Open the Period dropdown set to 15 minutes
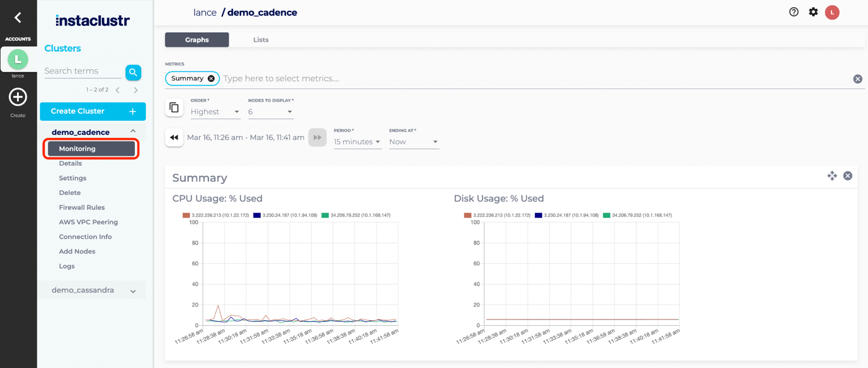868x368 pixels. (357, 142)
